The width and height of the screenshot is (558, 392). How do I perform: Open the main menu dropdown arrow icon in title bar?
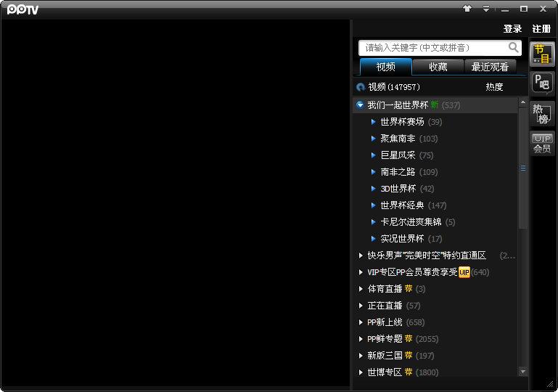pos(486,9)
